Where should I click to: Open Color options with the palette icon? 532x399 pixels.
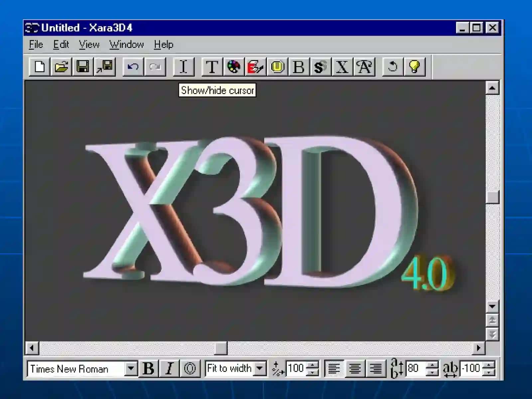click(234, 67)
